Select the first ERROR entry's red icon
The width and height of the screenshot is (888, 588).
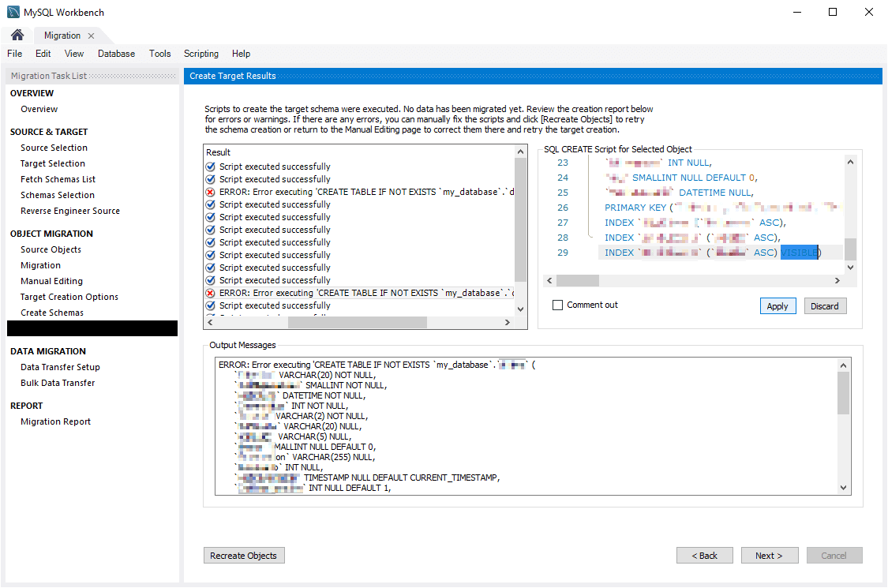pos(210,192)
